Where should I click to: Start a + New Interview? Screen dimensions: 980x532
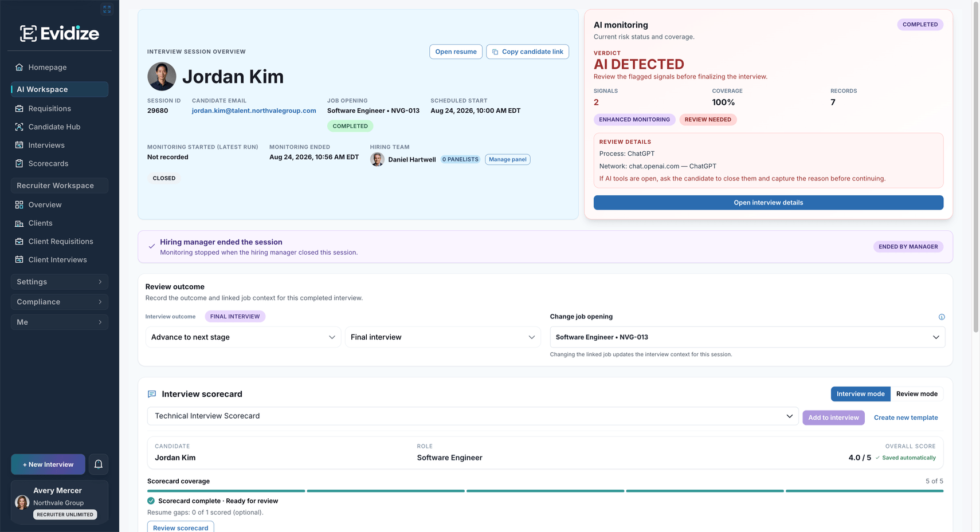pyautogui.click(x=48, y=464)
